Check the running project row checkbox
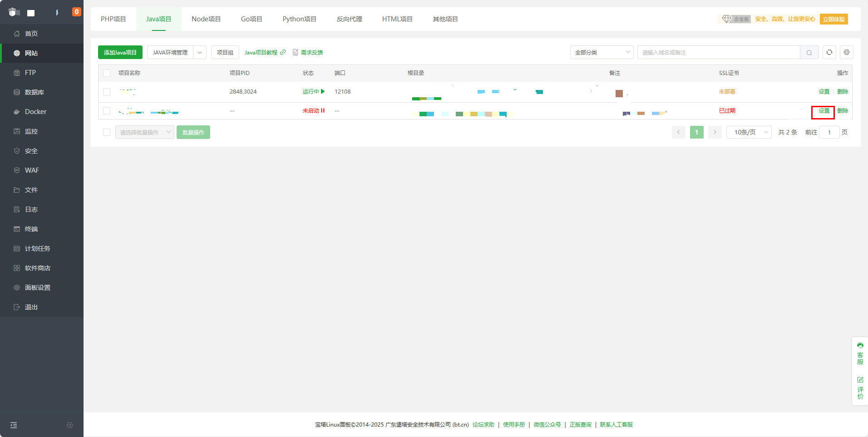The width and height of the screenshot is (868, 437). [x=107, y=92]
